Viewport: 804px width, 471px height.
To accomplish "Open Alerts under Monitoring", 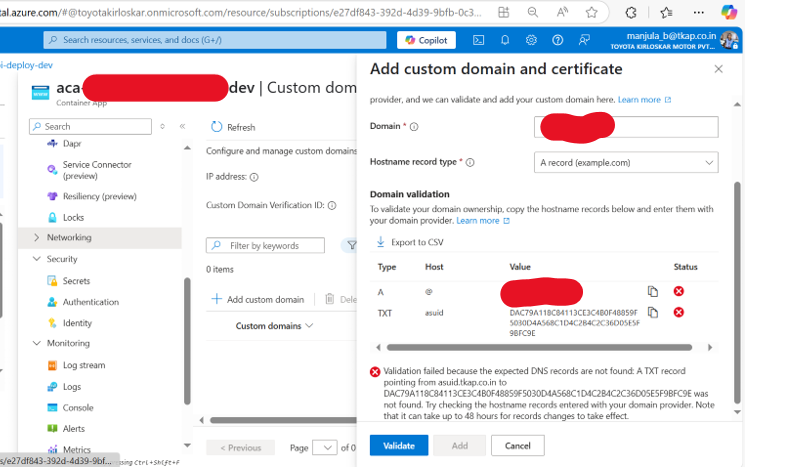I will [73, 428].
